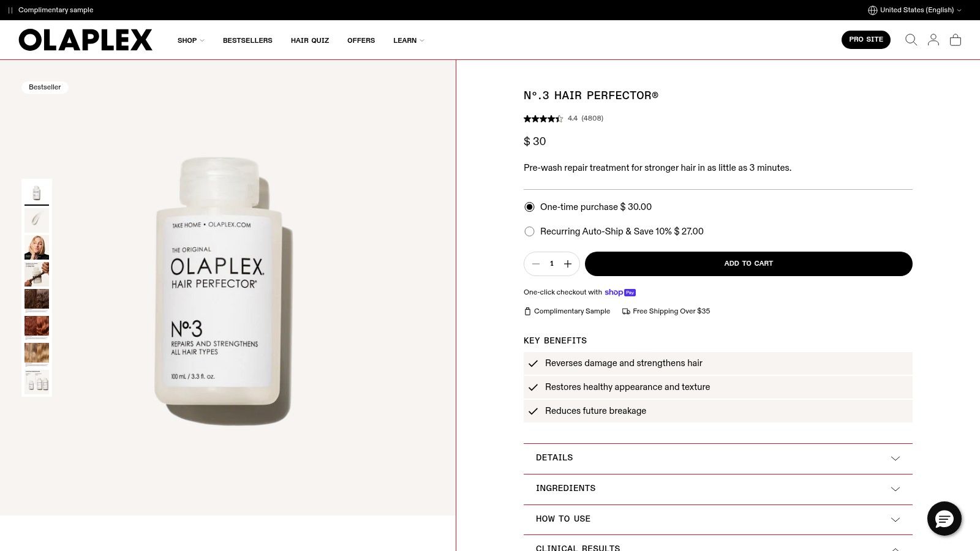Pause the announcement bar rotation
Viewport: 980px width, 551px height.
10,10
